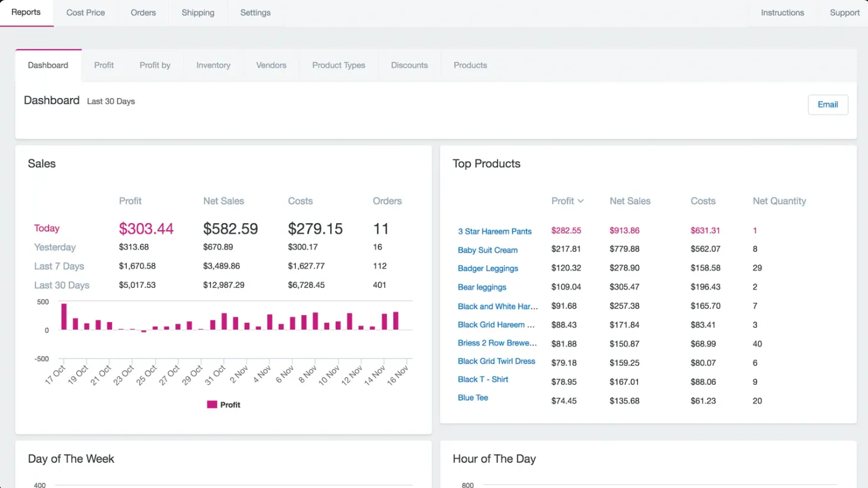868x488 pixels.
Task: Open the Black Grid Twirl Dress product
Action: 497,361
